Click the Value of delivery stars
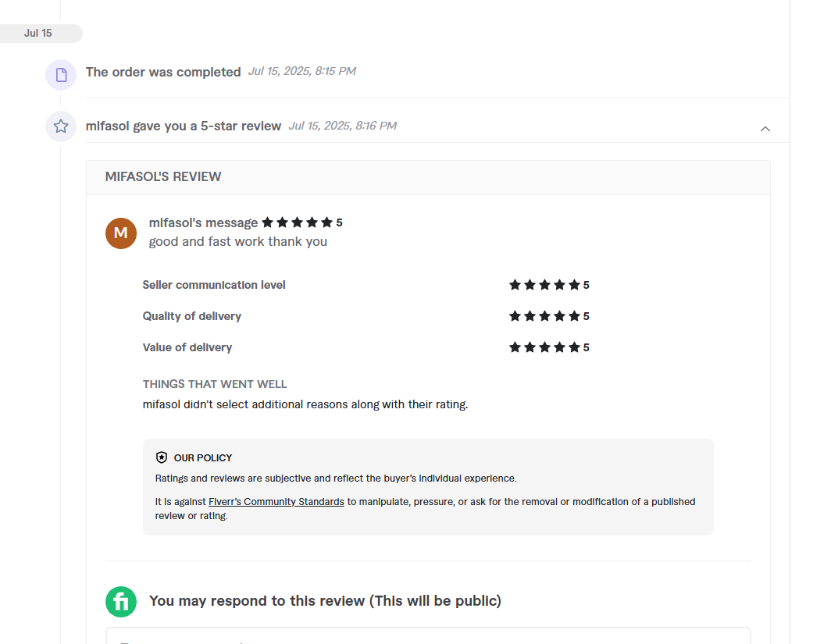This screenshot has height=644, width=813. click(544, 347)
